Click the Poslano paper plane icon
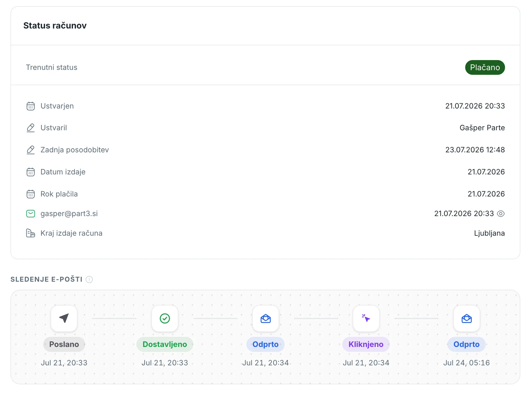The image size is (532, 396). [x=64, y=318]
